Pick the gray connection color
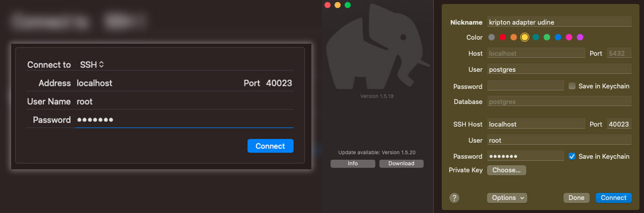This screenshot has width=644, height=213. [x=492, y=37]
